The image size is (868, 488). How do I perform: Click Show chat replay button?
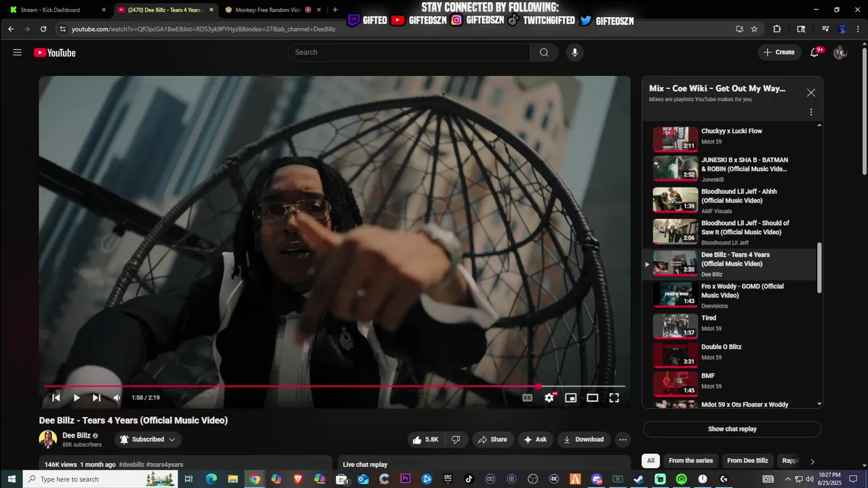click(x=732, y=429)
